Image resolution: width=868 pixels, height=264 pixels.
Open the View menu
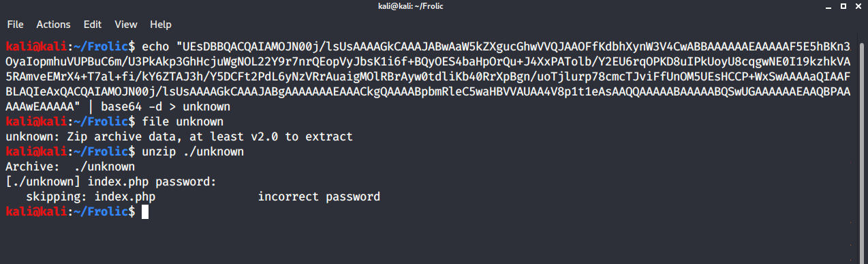click(x=126, y=25)
